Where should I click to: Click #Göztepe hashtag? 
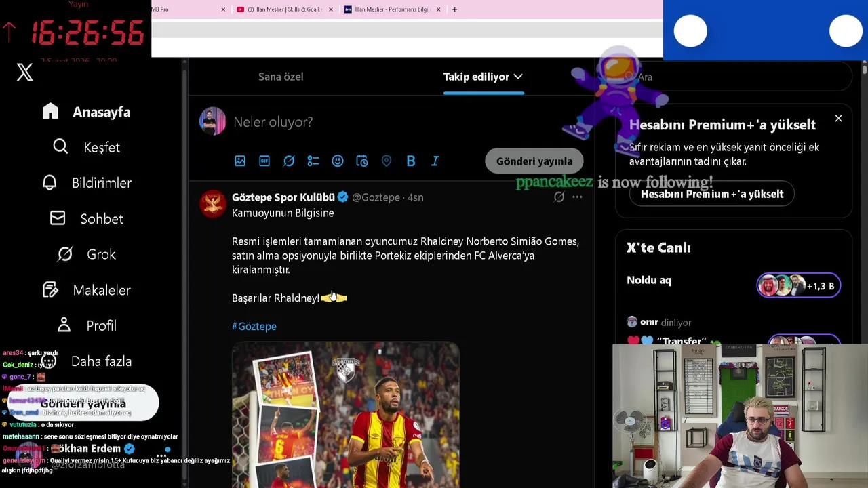click(x=254, y=326)
